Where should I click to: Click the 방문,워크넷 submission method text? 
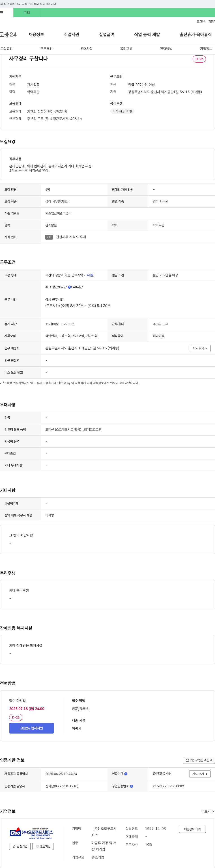[80, 709]
